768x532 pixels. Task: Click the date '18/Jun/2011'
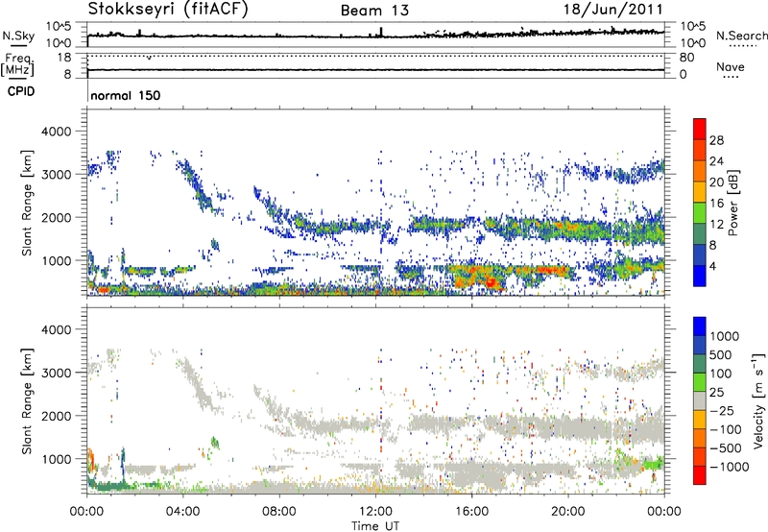click(x=613, y=10)
